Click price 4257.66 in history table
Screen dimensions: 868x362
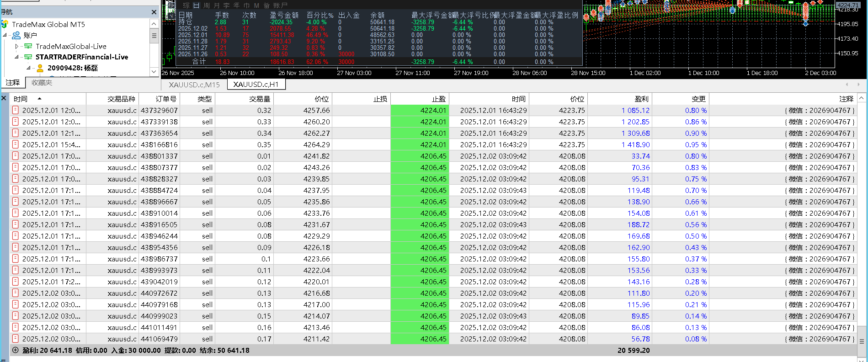pyautogui.click(x=316, y=110)
